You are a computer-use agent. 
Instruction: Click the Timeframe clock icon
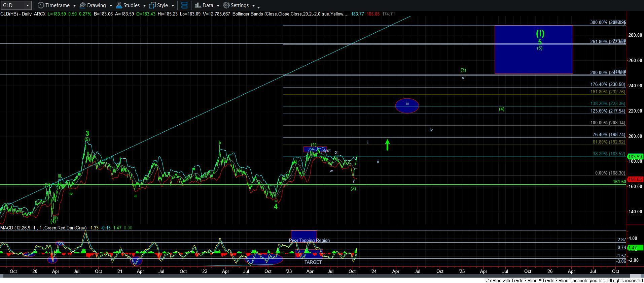click(41, 5)
